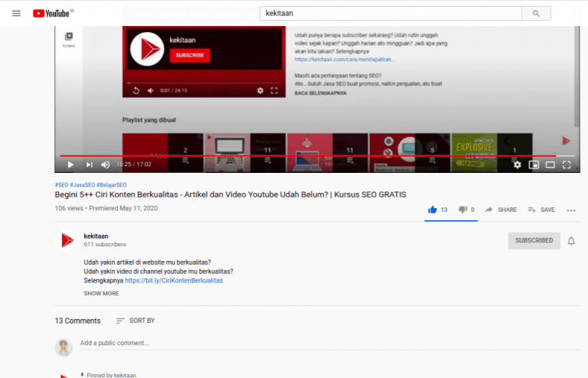Open the hamburger guide menu

[16, 13]
